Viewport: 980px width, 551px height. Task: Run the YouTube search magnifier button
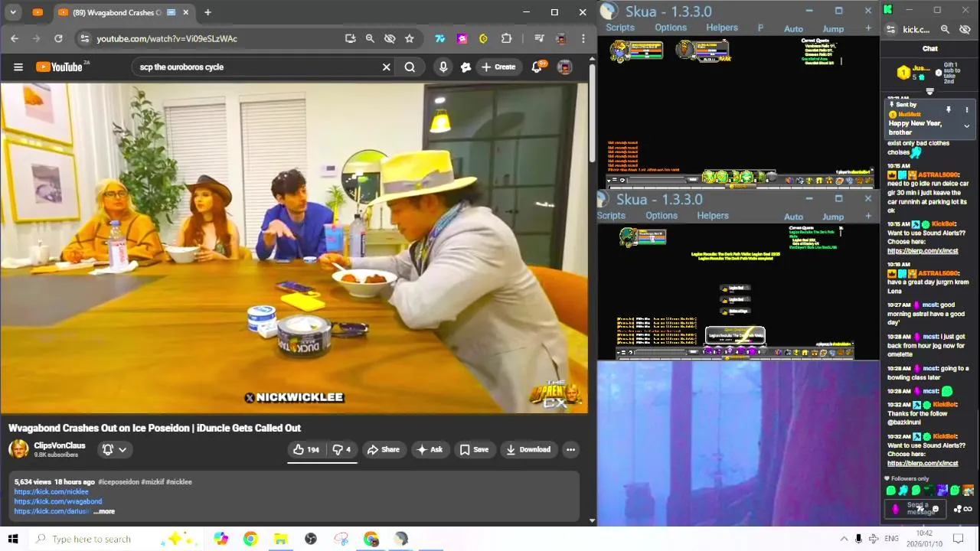(410, 67)
